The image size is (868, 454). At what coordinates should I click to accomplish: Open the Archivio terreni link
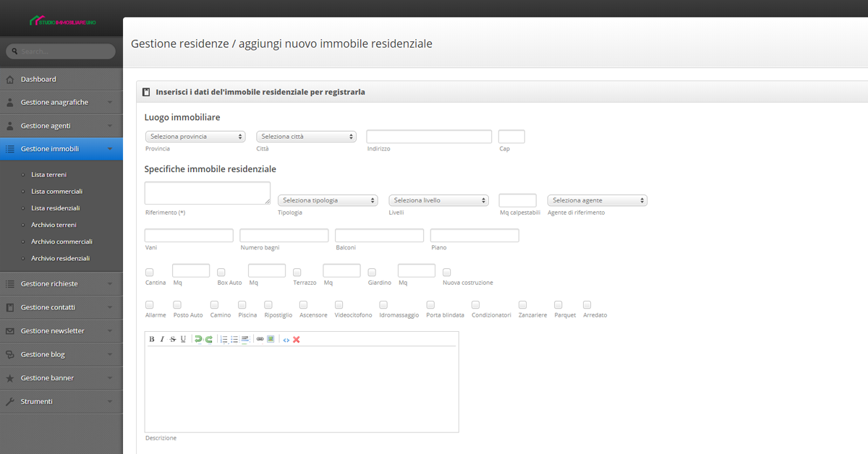coord(54,225)
